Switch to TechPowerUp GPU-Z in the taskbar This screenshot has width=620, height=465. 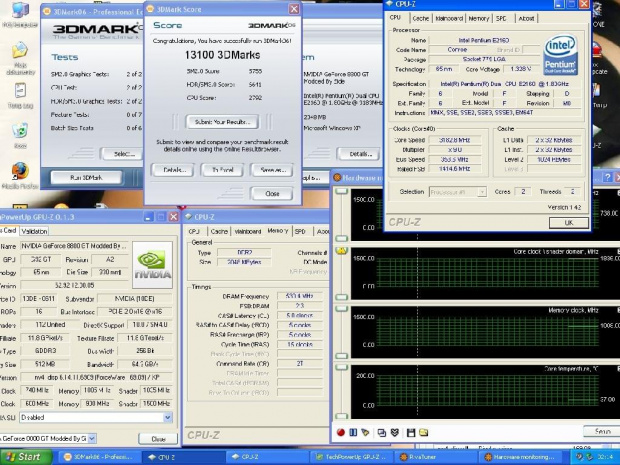pyautogui.click(x=353, y=457)
